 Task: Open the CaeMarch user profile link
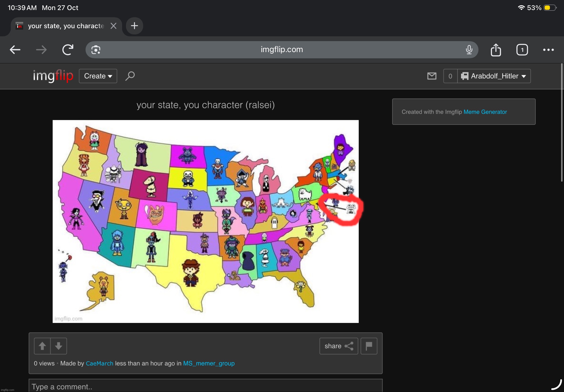click(x=99, y=363)
